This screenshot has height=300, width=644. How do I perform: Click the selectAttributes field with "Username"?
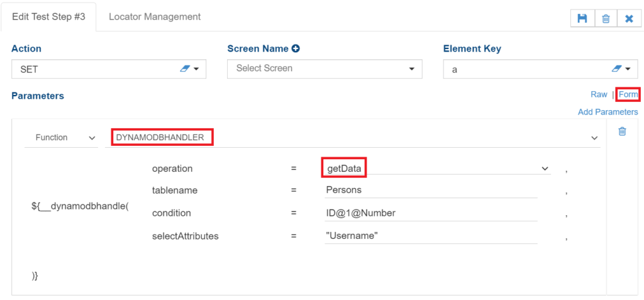(430, 236)
